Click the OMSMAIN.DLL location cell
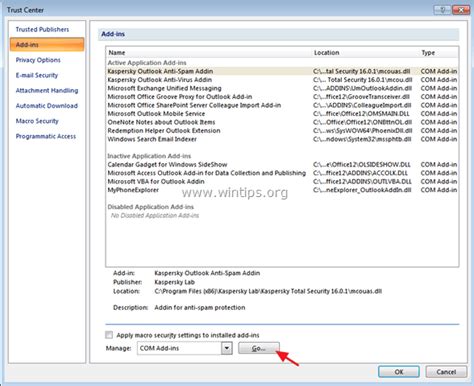The width and height of the screenshot is (474, 386). point(361,114)
